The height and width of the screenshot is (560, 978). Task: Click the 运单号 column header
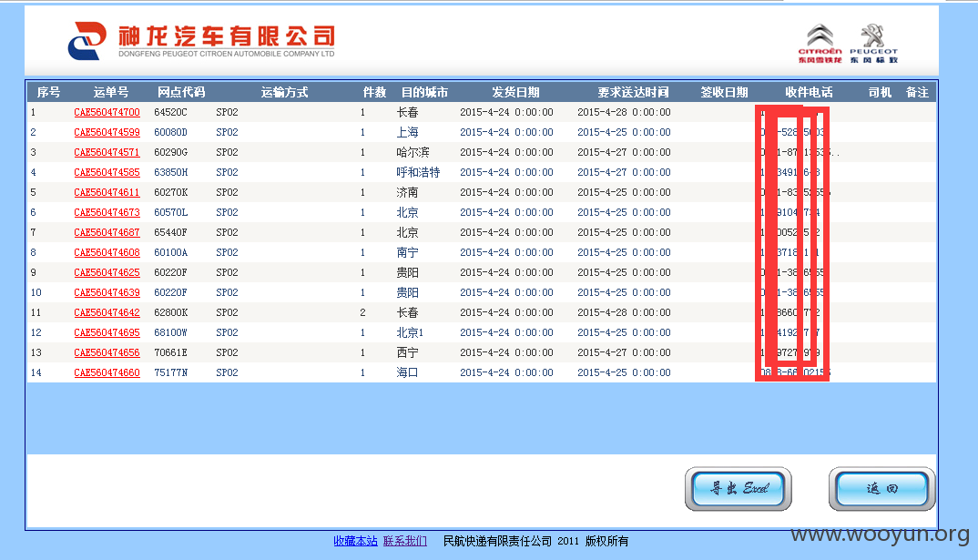pyautogui.click(x=111, y=92)
